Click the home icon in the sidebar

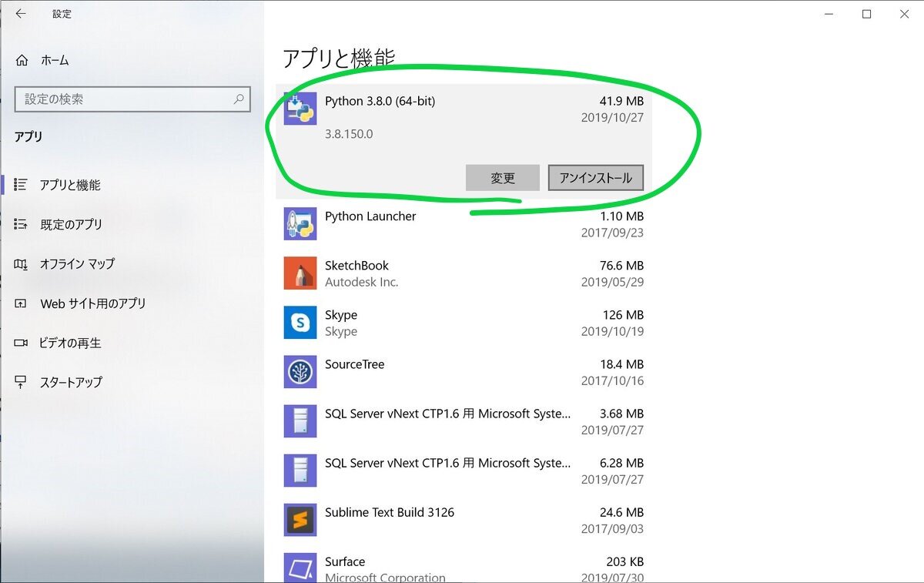coord(21,60)
